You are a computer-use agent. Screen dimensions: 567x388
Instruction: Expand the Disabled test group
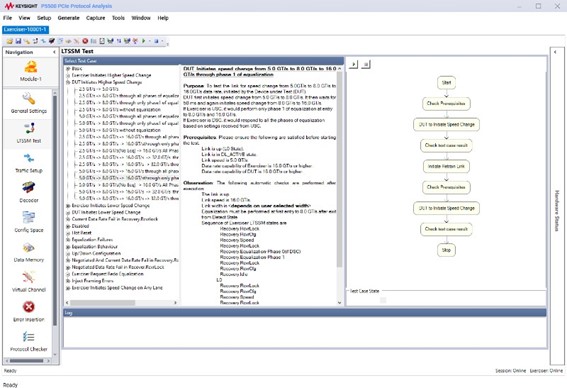[68, 226]
